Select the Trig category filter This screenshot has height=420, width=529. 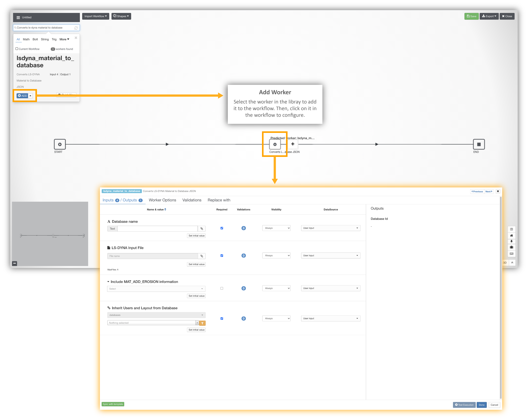(54, 39)
